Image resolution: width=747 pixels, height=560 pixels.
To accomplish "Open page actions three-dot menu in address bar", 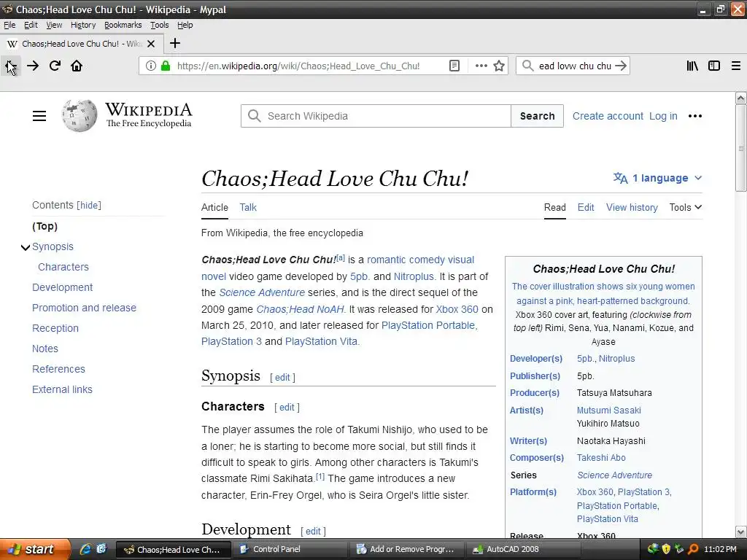I will (x=481, y=66).
